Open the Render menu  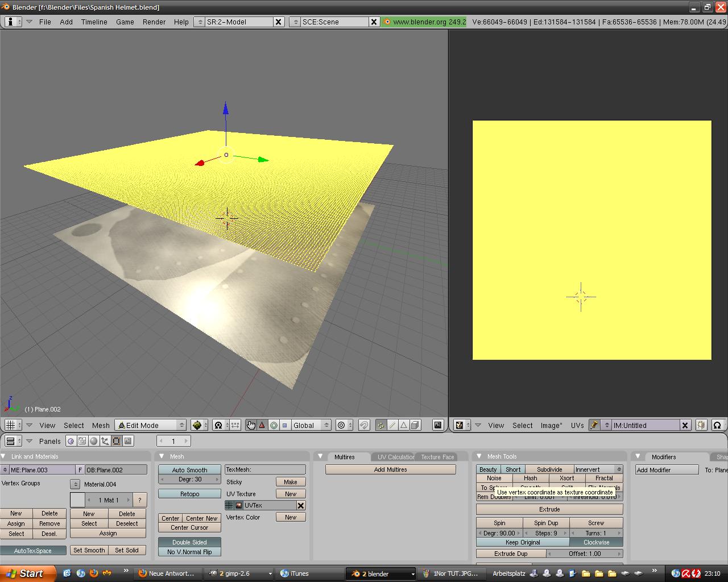[154, 22]
